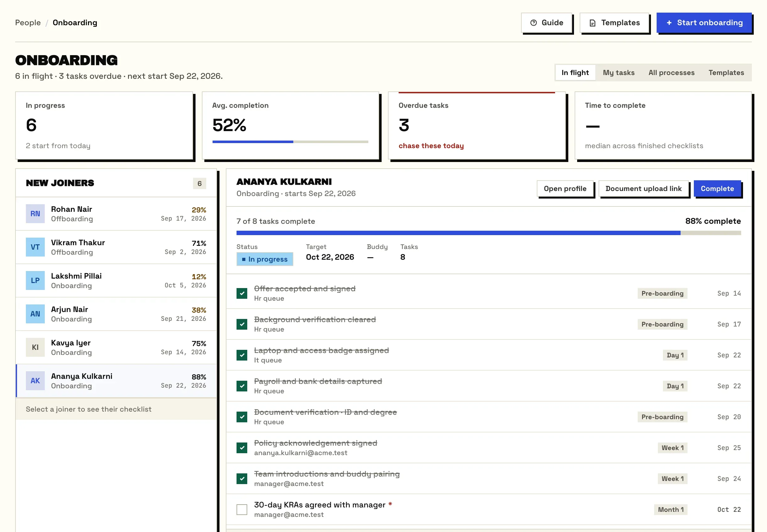Click the Guide help icon

[x=534, y=23]
